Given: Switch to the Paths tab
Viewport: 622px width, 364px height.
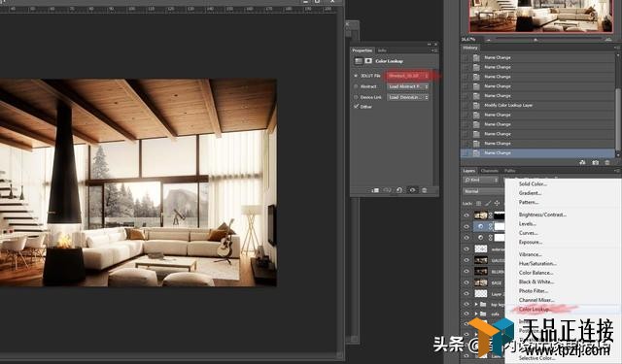Looking at the screenshot, I should pyautogui.click(x=509, y=171).
